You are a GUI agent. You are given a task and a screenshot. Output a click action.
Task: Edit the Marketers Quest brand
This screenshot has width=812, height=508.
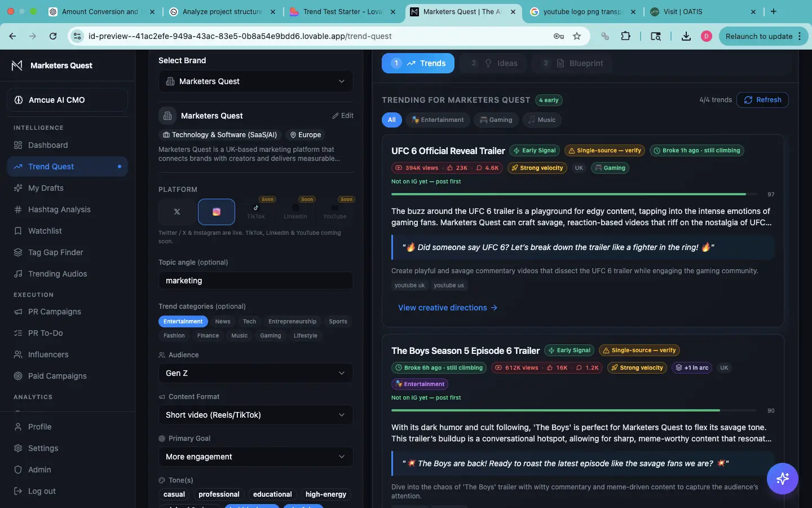pos(343,116)
